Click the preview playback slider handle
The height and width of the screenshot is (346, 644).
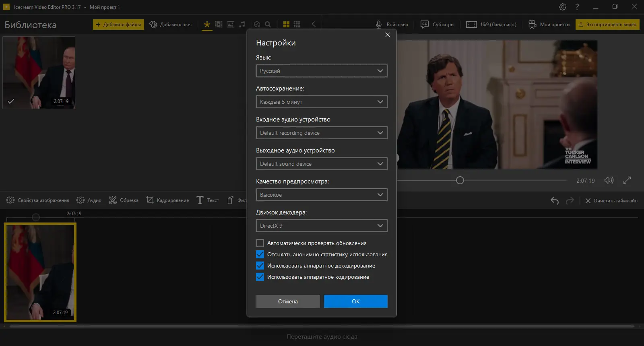coord(460,180)
